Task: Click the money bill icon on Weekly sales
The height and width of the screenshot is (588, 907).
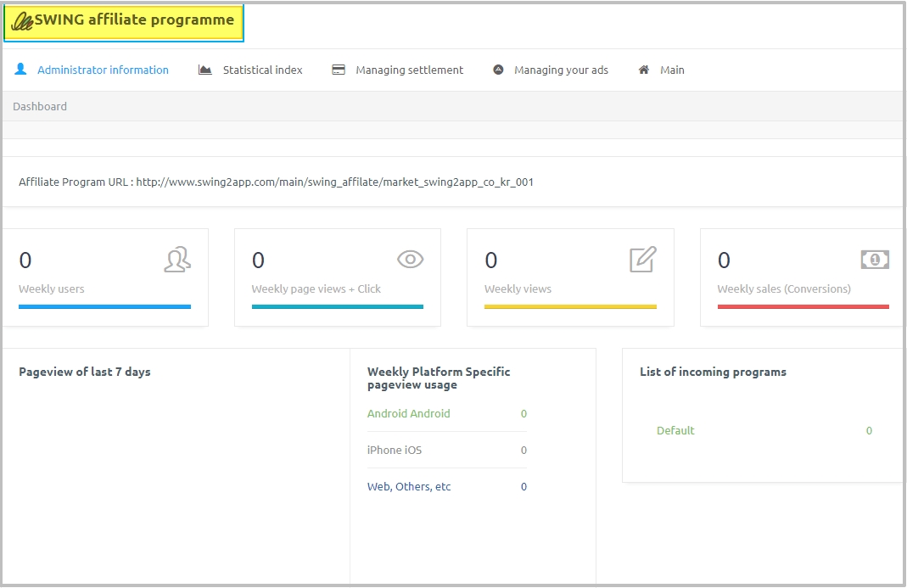Action: pyautogui.click(x=875, y=260)
